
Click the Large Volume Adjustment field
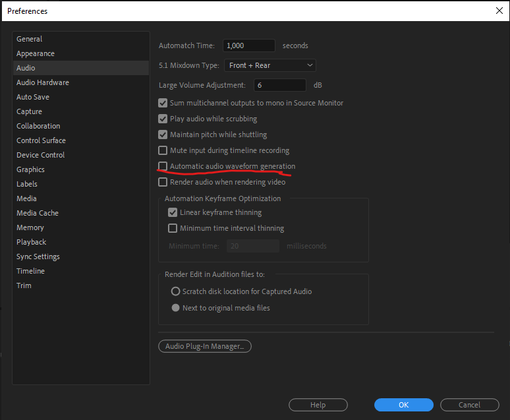click(x=279, y=85)
